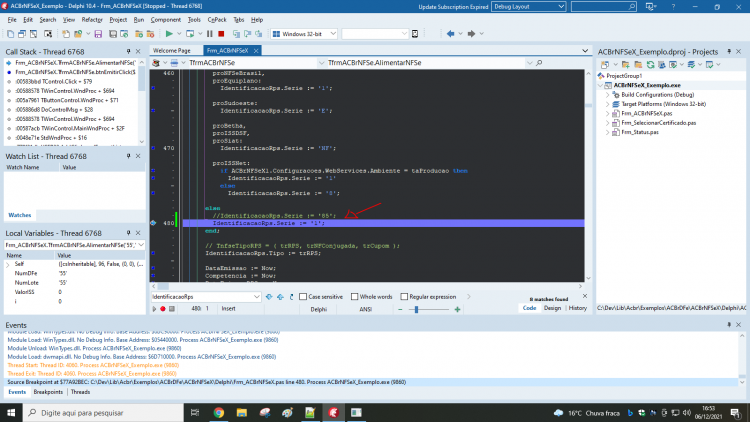Click the Pause program icon
750x422 pixels.
(x=210, y=34)
